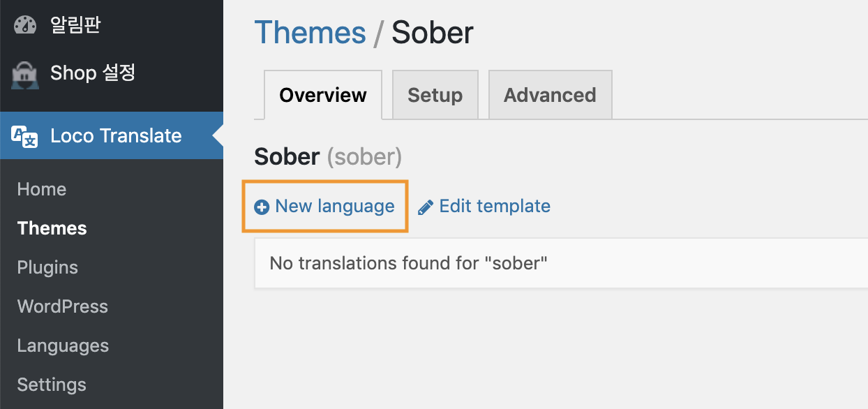Go to Loco Translate Home submenu

(x=42, y=189)
